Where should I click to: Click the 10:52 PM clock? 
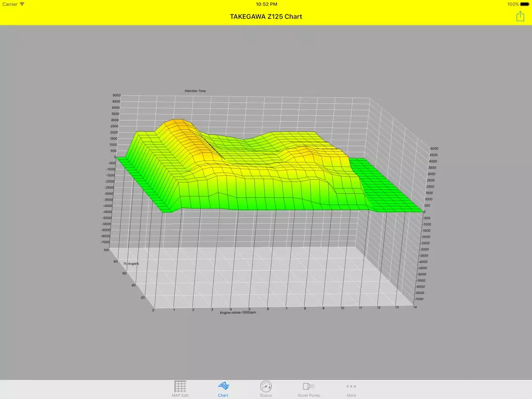(x=266, y=4)
